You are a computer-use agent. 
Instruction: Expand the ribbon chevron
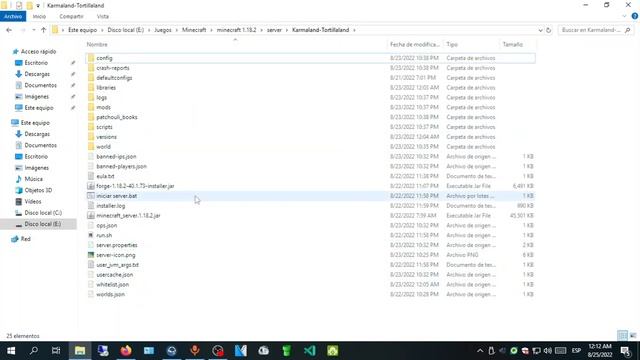tap(624, 16)
